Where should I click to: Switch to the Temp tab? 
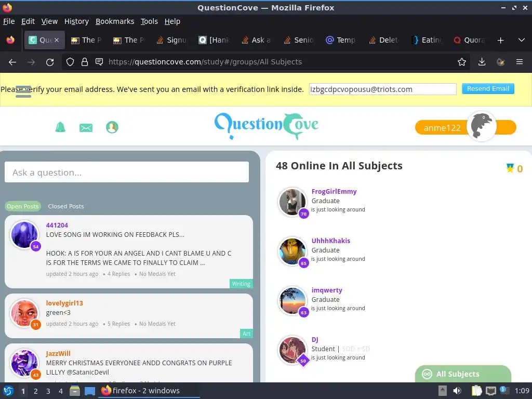click(342, 40)
